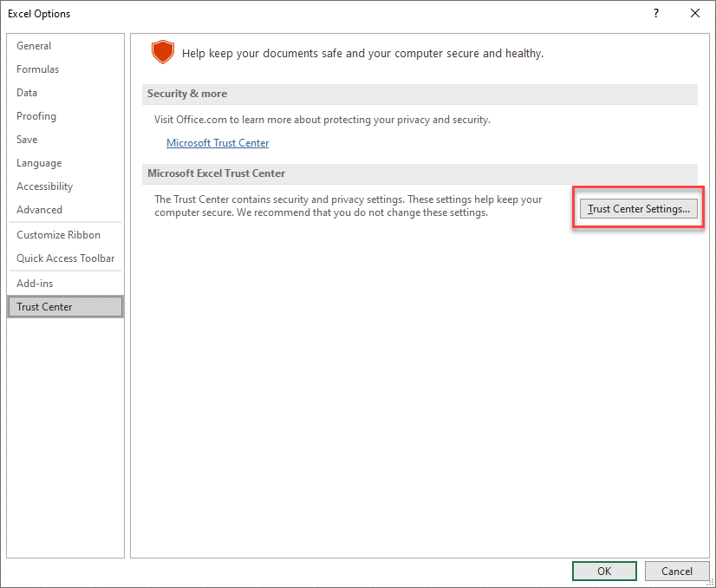Screen dimensions: 716x588
Task: Click the 'Help keep your documents safe' text
Action: (362, 54)
